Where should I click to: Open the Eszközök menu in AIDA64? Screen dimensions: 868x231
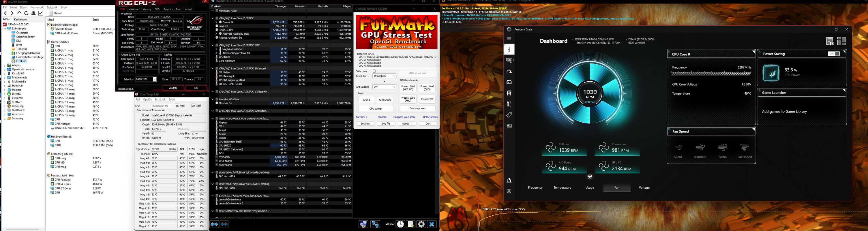pyautogui.click(x=52, y=7)
